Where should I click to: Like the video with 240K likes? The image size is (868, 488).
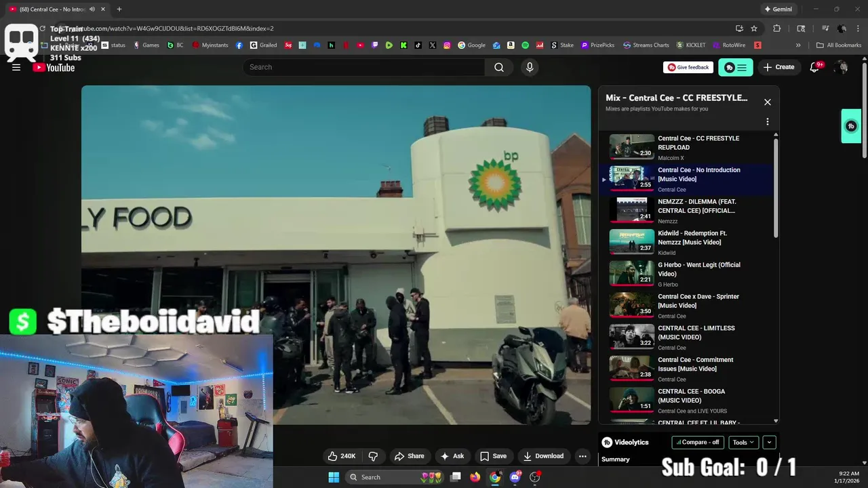coord(342,456)
